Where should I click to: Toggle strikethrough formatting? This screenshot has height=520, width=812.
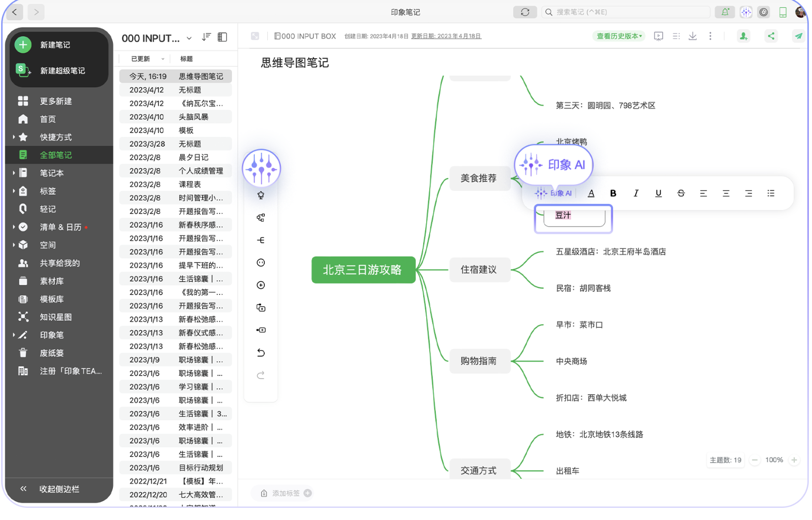681,193
